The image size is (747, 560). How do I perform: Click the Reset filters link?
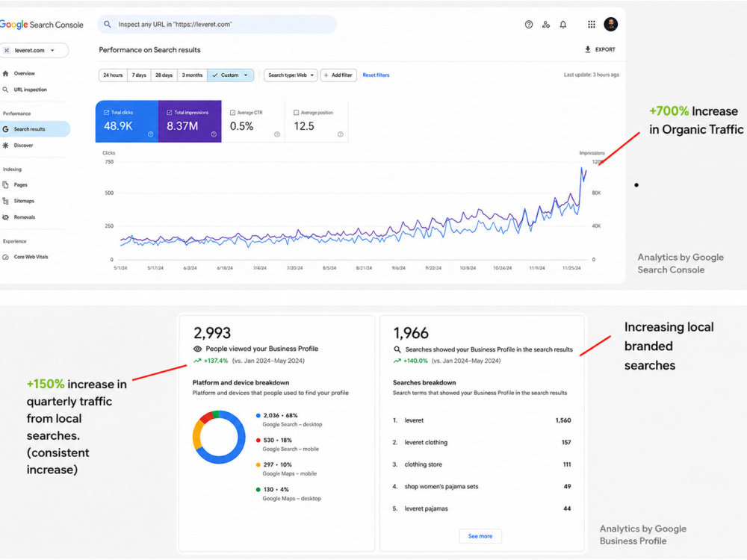click(x=376, y=75)
